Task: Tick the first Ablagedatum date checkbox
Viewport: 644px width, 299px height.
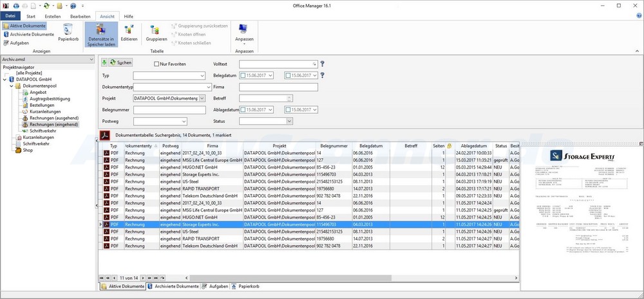Action: pos(243,110)
